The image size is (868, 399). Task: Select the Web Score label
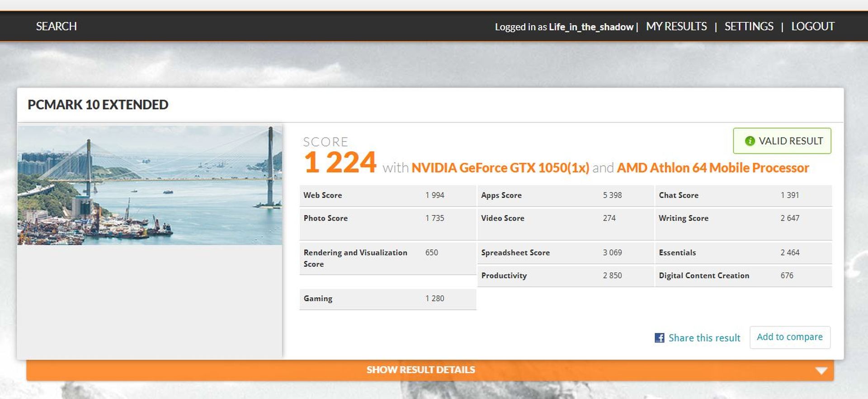click(323, 195)
